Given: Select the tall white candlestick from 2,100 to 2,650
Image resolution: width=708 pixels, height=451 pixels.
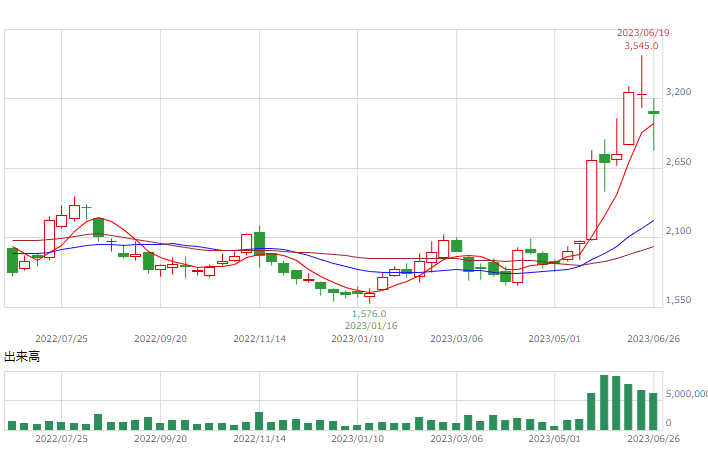Looking at the screenshot, I should [592, 200].
